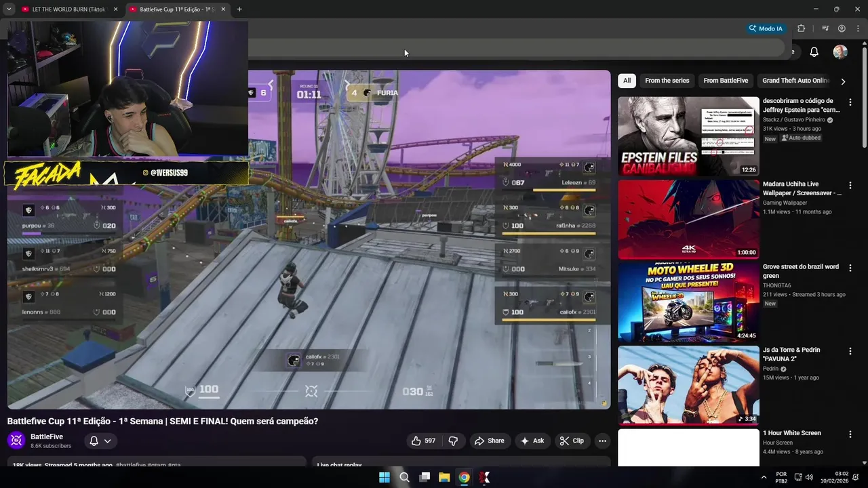Viewport: 868px width, 488px height.
Task: Open options menu for Grove street video
Action: coord(850,268)
